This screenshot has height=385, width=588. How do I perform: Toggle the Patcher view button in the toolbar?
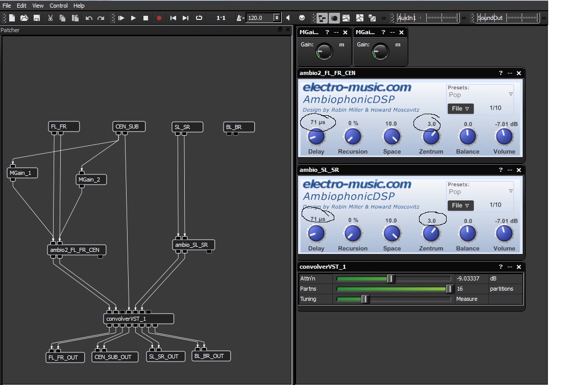[x=322, y=18]
